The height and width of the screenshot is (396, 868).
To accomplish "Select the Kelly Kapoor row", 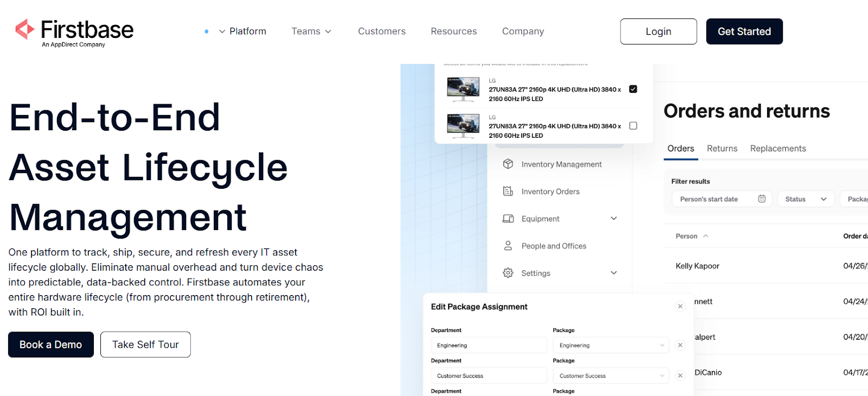I will [765, 266].
